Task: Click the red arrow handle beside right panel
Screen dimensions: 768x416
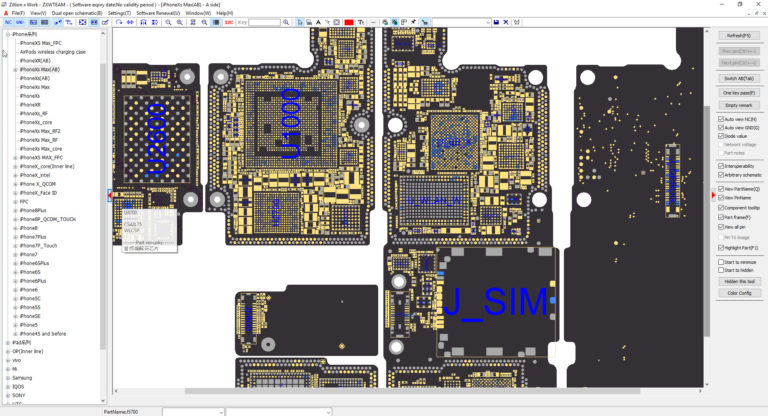Action: point(713,195)
